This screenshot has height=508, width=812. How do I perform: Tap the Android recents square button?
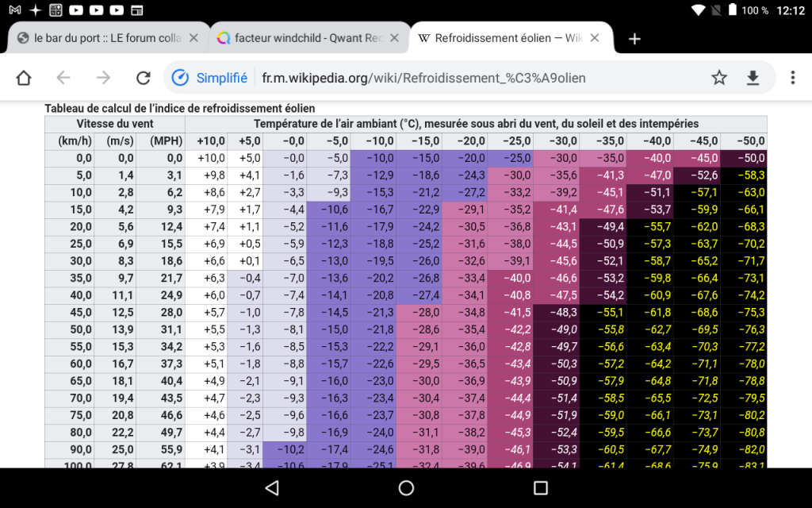[x=541, y=487]
